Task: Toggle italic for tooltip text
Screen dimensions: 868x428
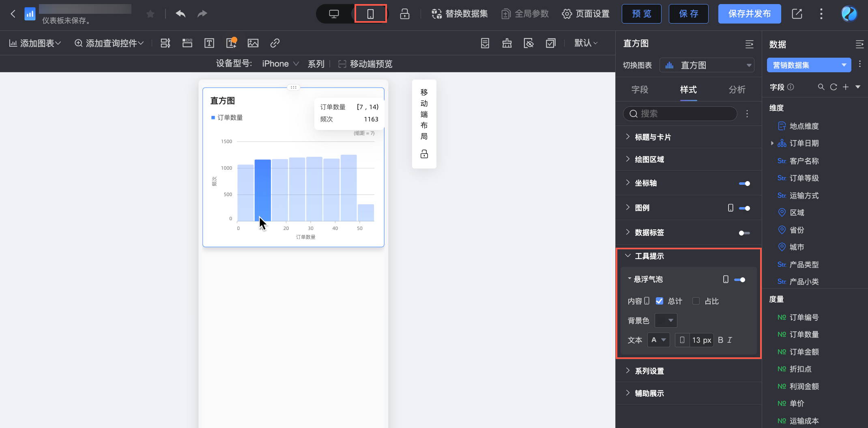Action: coord(730,340)
